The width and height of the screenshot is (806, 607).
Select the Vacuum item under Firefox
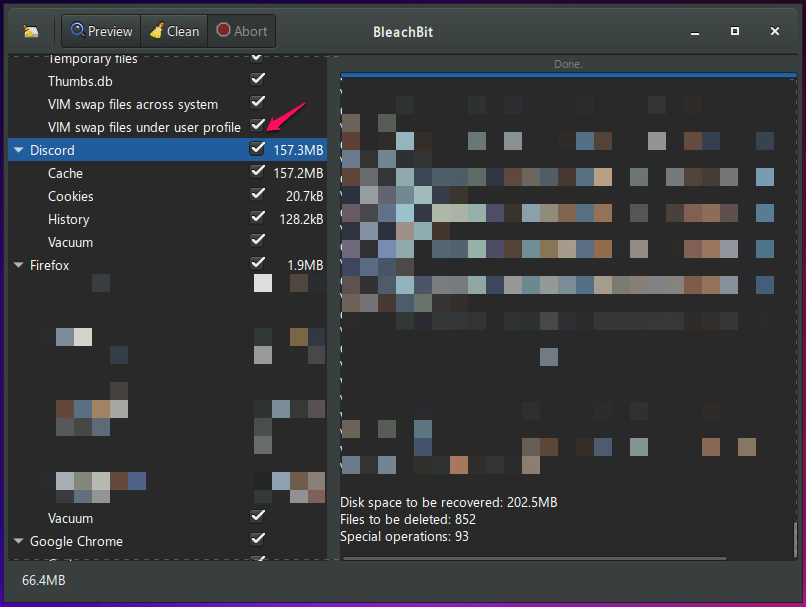pyautogui.click(x=70, y=518)
